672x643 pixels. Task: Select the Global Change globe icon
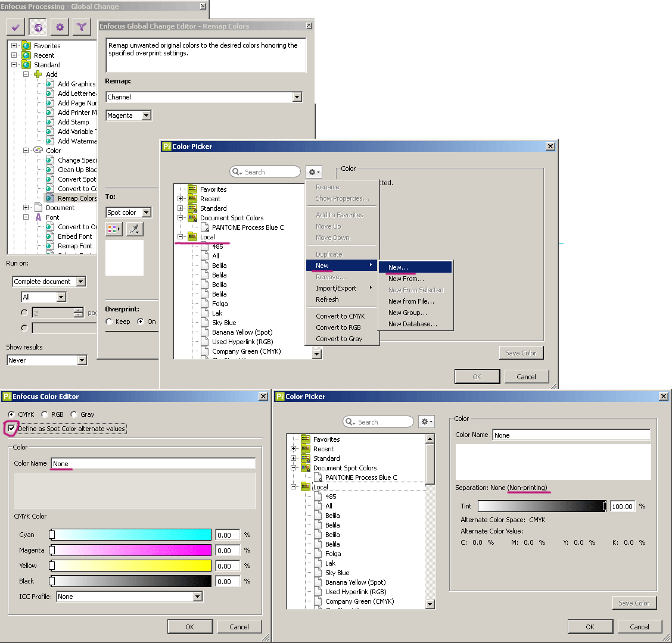click(38, 27)
